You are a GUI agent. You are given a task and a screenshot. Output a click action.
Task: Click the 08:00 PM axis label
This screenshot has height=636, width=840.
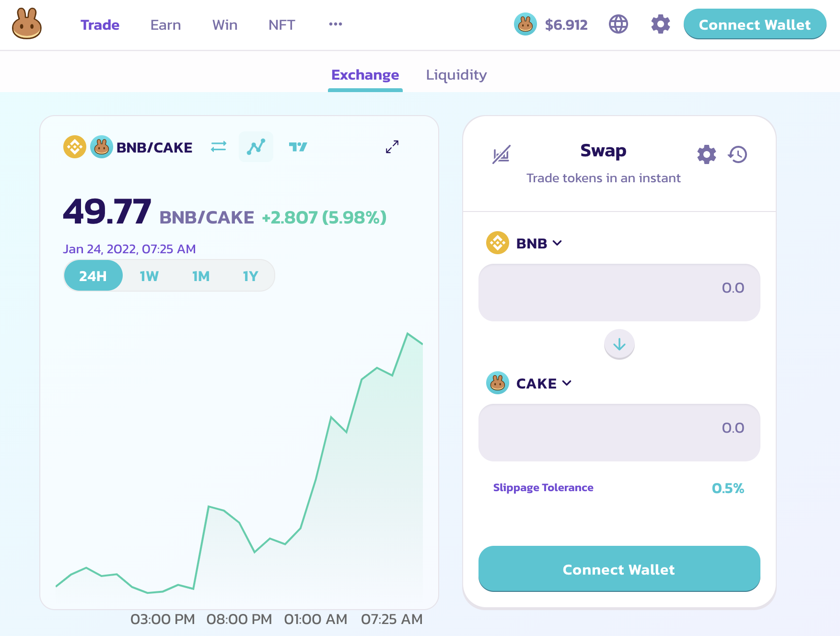click(x=239, y=619)
